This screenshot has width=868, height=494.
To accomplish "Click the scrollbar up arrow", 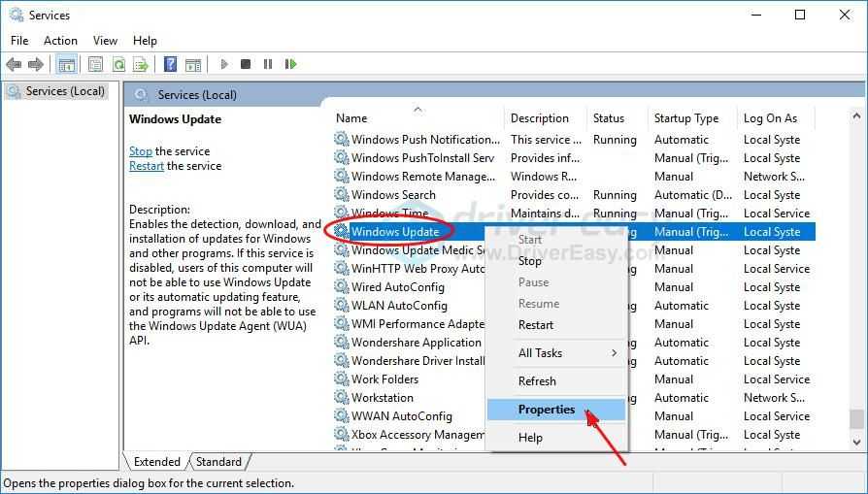I will (856, 116).
